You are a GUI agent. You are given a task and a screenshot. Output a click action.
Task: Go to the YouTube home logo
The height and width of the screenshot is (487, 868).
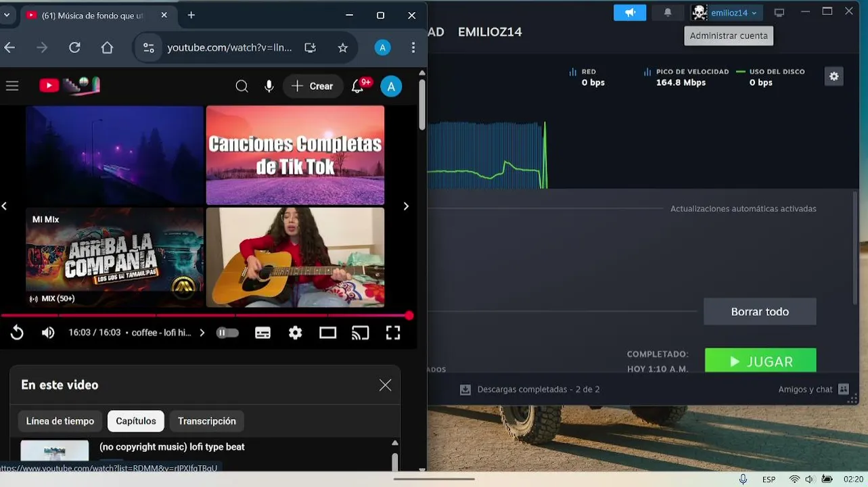click(70, 85)
